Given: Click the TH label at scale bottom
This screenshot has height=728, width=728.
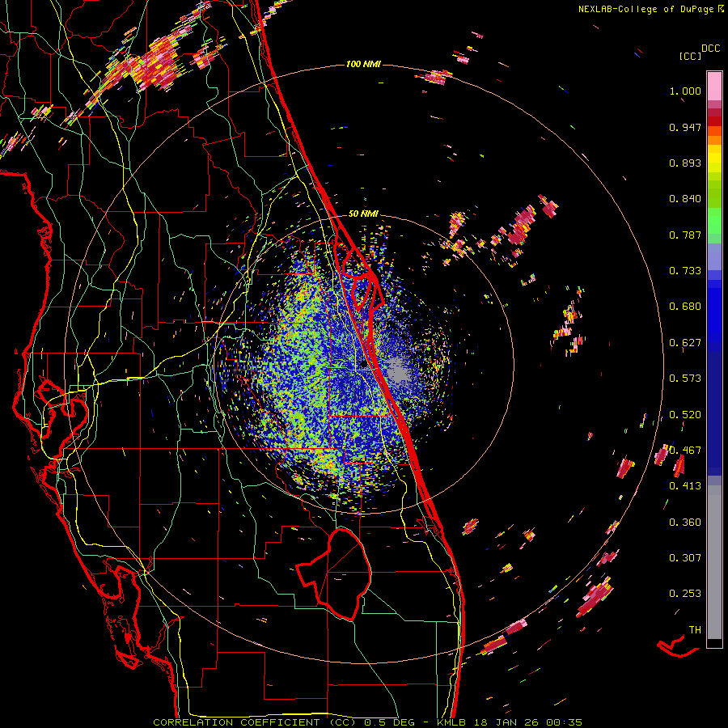Looking at the screenshot, I should (x=695, y=630).
